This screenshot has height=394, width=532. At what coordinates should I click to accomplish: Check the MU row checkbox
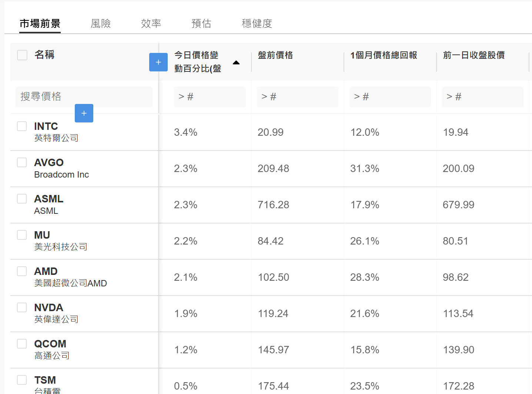[22, 235]
